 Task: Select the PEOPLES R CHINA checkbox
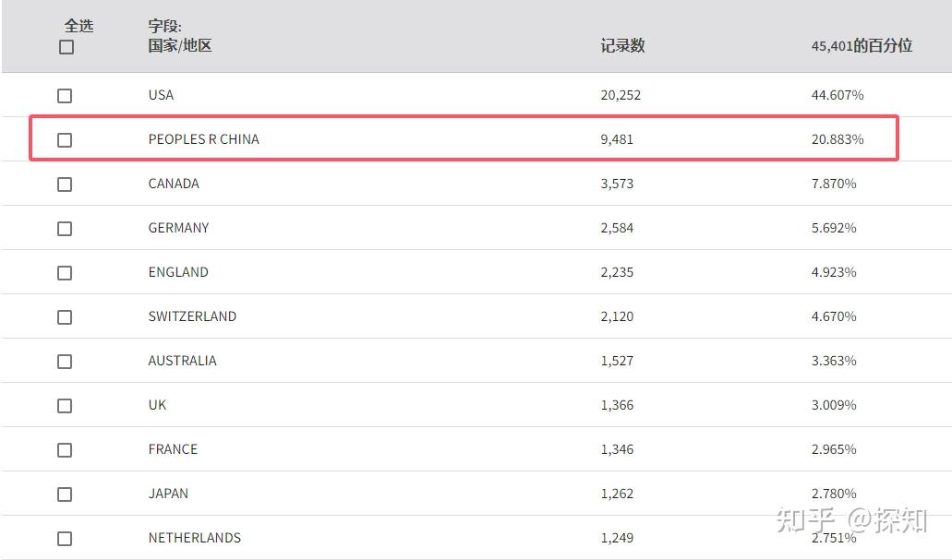[x=65, y=140]
